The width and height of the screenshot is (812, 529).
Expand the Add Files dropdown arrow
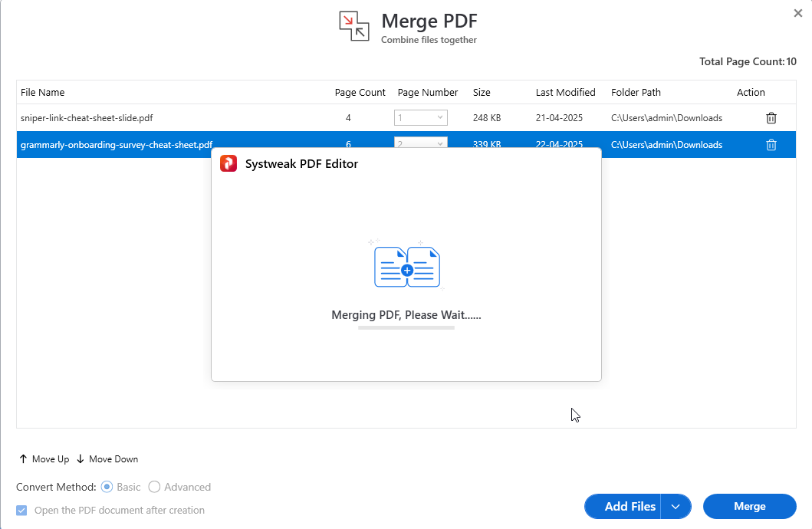676,507
